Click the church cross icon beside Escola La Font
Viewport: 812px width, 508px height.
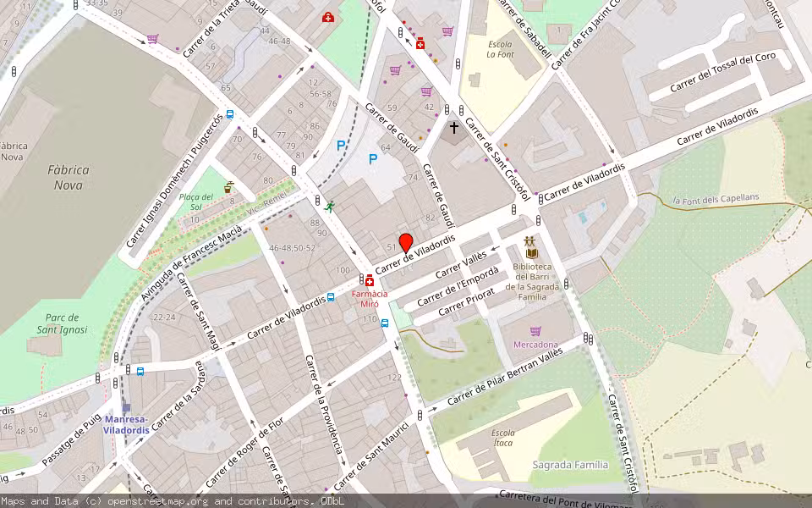pyautogui.click(x=454, y=128)
